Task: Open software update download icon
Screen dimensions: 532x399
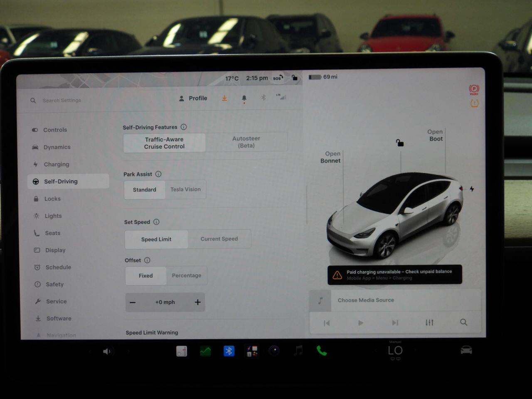Action: (x=224, y=98)
